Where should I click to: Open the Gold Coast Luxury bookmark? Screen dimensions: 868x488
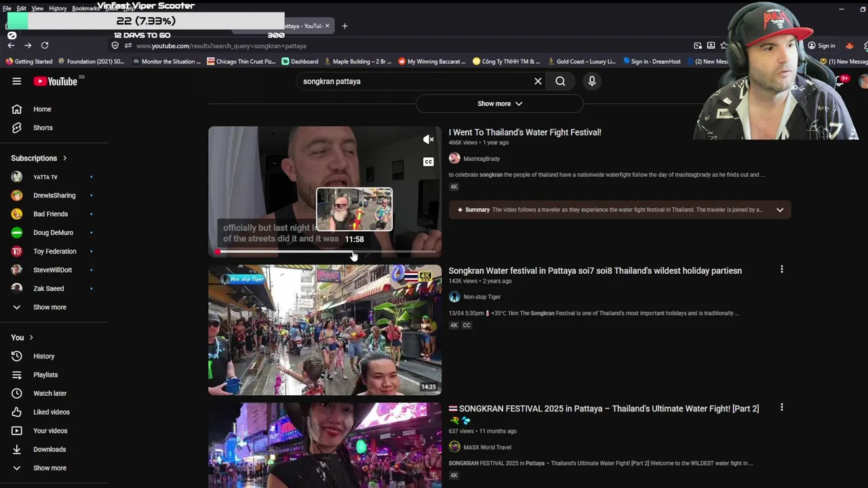coord(582,62)
